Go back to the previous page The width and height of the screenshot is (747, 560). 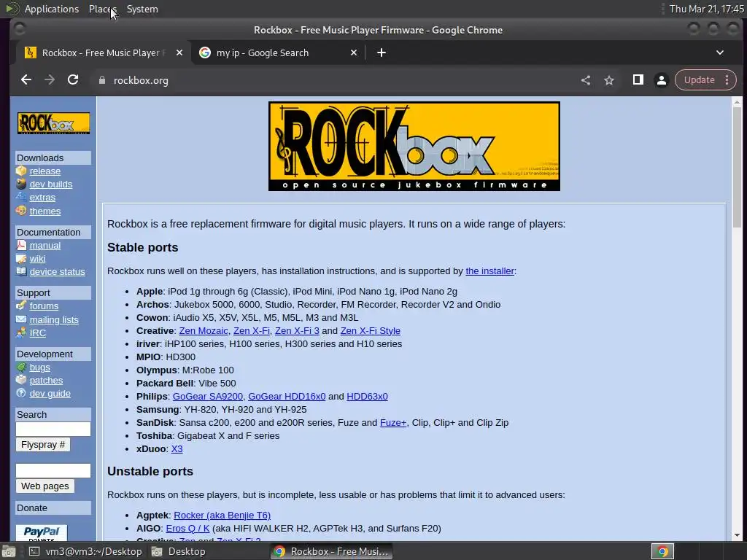[26, 80]
